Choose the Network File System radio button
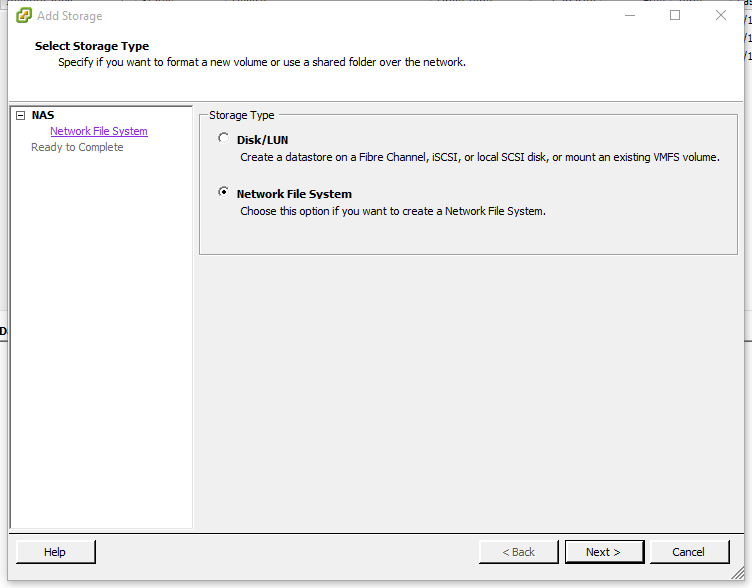752x588 pixels. (223, 193)
